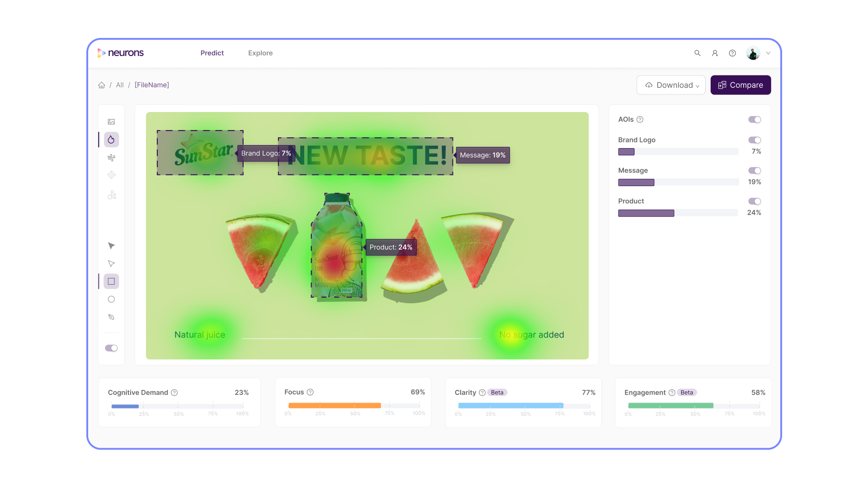Open the help question mark in header
Viewport: 868px width, 488px height.
pos(732,53)
